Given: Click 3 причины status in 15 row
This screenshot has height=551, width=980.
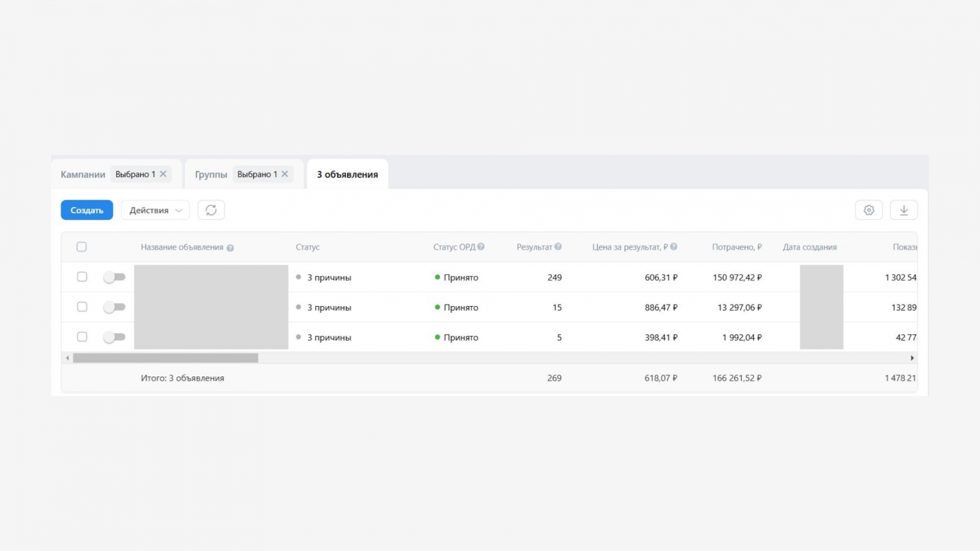Looking at the screenshot, I should coord(329,307).
